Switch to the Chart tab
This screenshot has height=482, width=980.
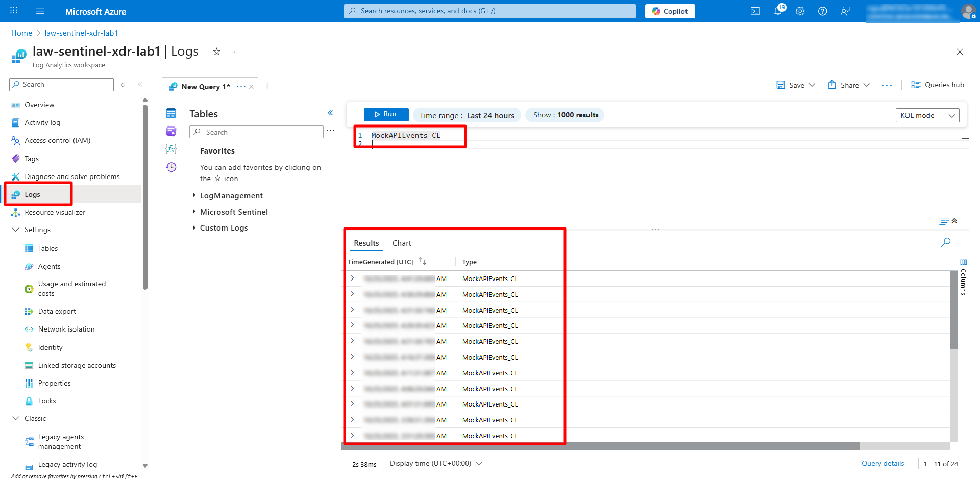tap(401, 243)
